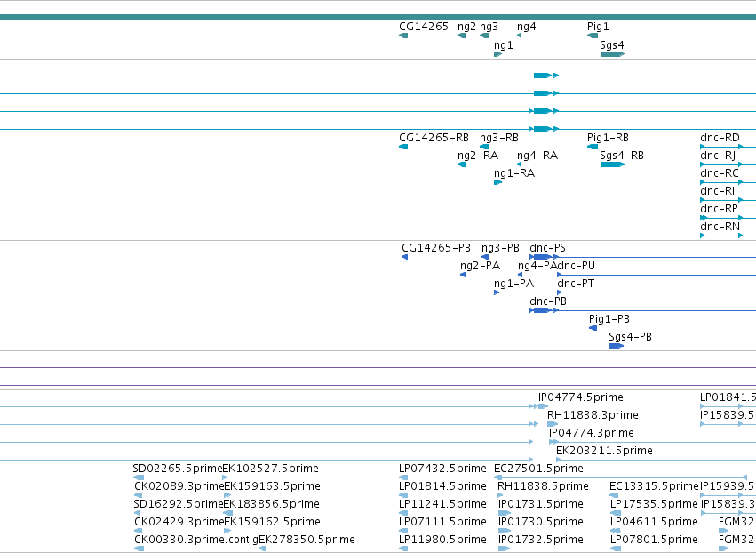Open the dnc-PU protein feature
Image resolution: width=756 pixels, height=553 pixels.
pyautogui.click(x=657, y=275)
